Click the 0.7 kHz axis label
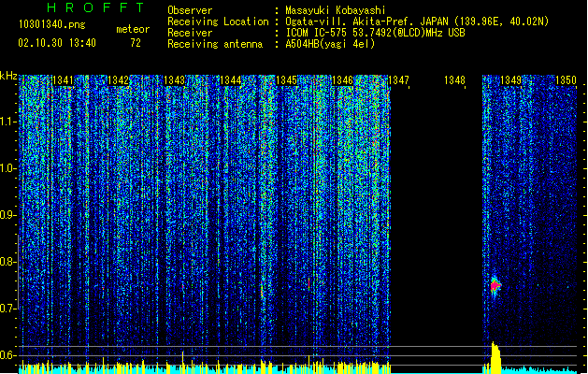 pos(8,309)
